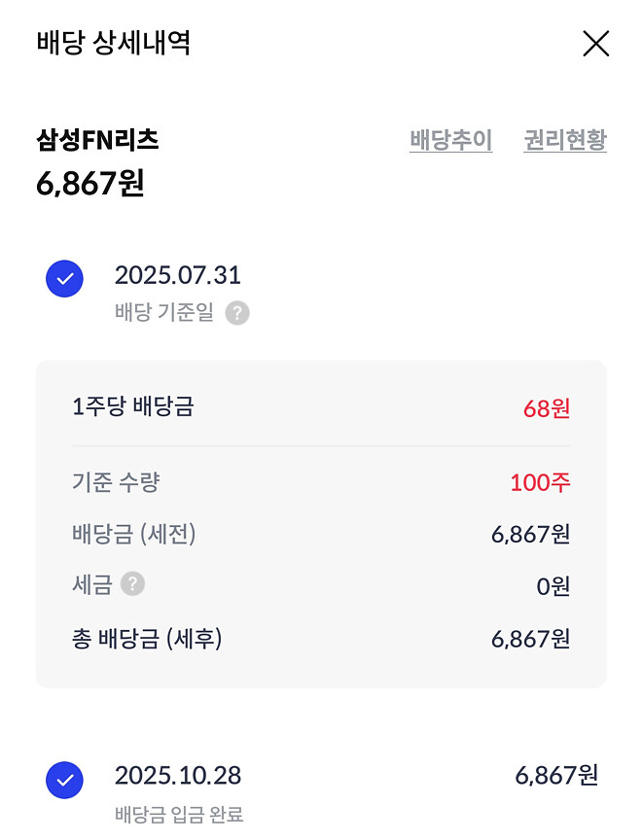Click the tax info question mark icon
The height and width of the screenshot is (840, 642).
135,584
